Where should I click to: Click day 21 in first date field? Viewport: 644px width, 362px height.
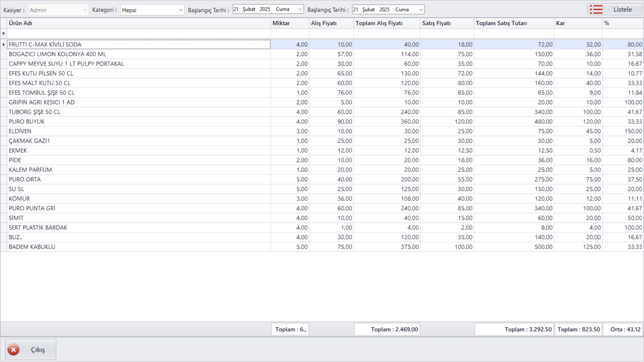(236, 9)
